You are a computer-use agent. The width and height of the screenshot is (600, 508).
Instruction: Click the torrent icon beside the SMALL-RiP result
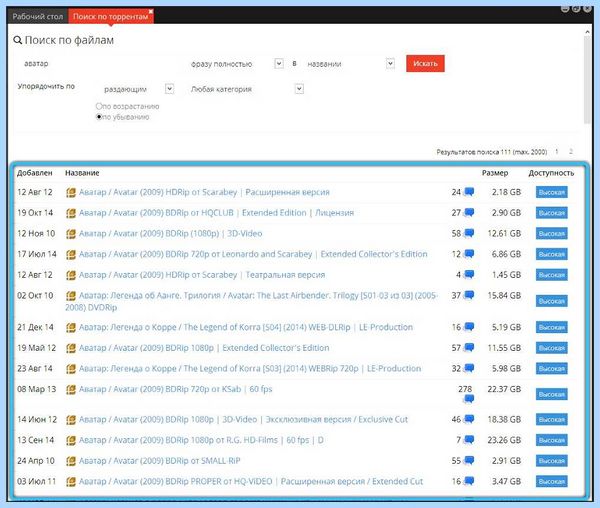tap(71, 461)
